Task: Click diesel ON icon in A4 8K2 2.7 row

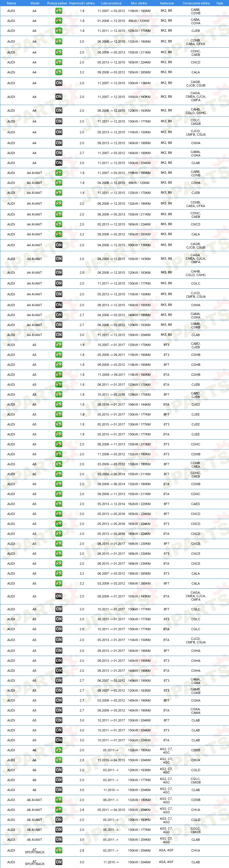Action: pyautogui.click(x=59, y=153)
